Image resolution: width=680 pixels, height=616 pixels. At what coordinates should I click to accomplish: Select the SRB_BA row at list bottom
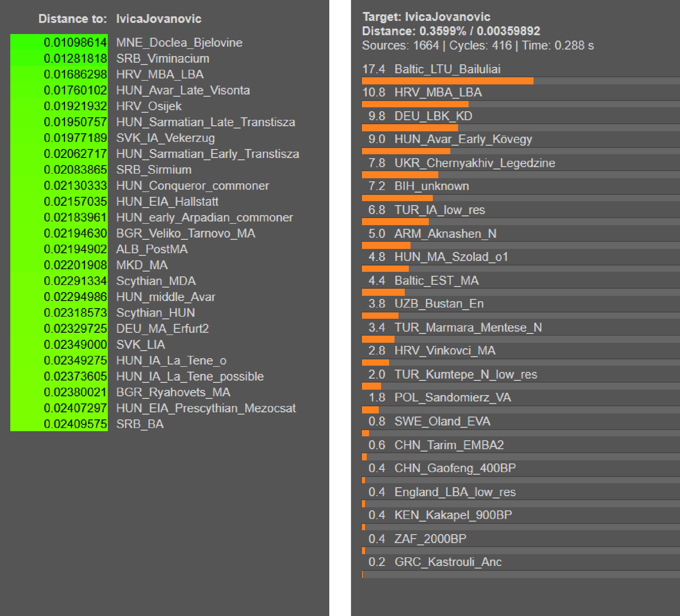(x=140, y=424)
